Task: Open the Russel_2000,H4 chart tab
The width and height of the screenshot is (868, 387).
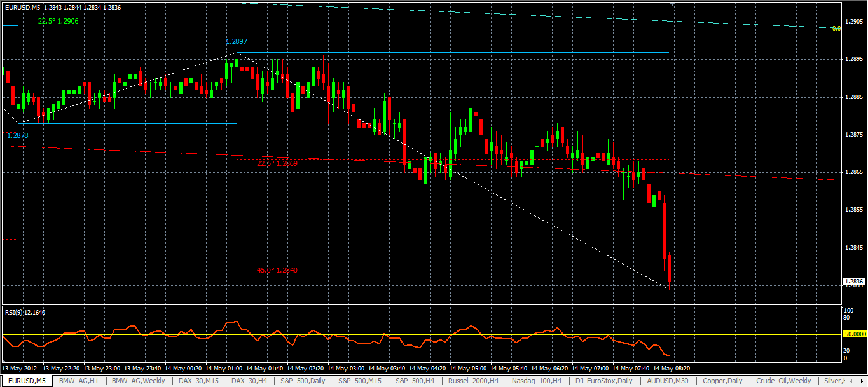Action: coord(473,381)
